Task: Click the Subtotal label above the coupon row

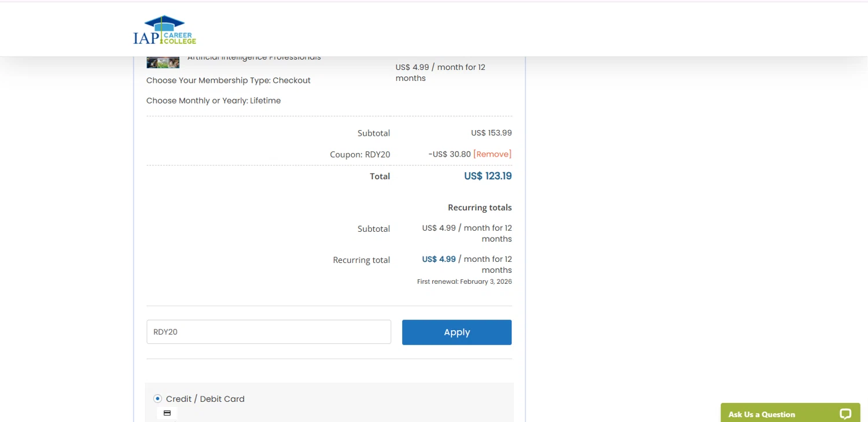Action: [374, 133]
